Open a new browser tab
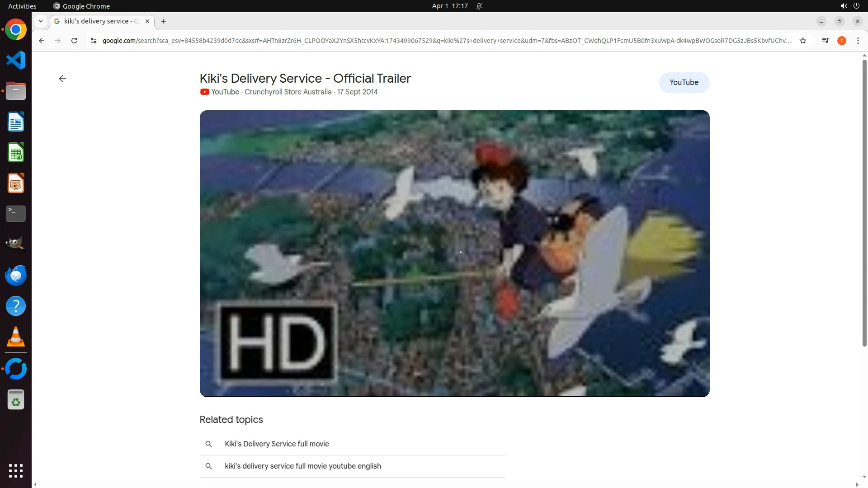Viewport: 868px width, 488px height. (164, 21)
